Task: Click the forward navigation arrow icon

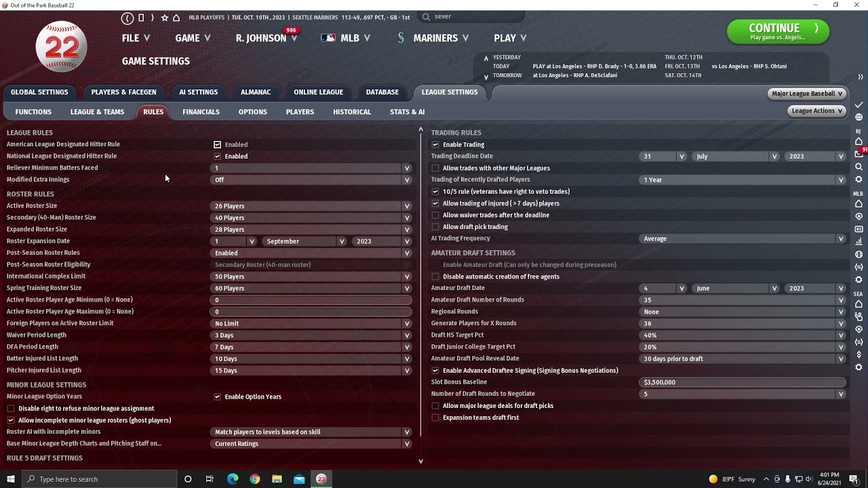Action: [x=152, y=18]
